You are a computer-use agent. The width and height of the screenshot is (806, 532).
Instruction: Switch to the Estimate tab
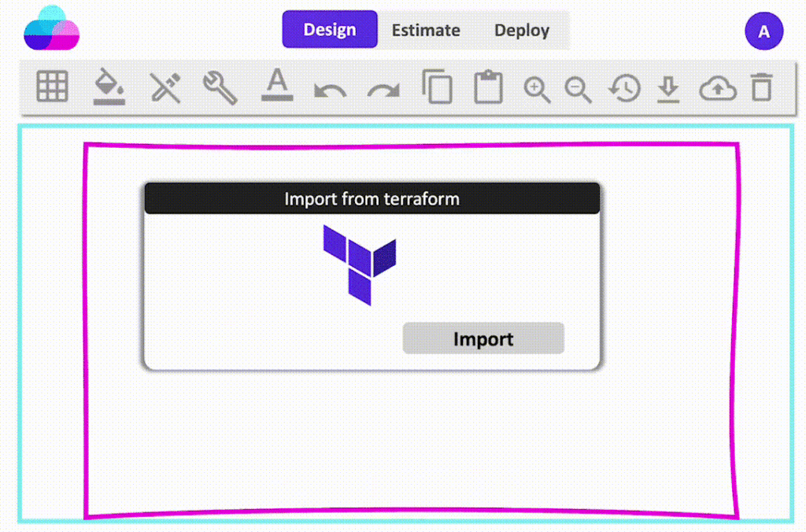pos(426,30)
